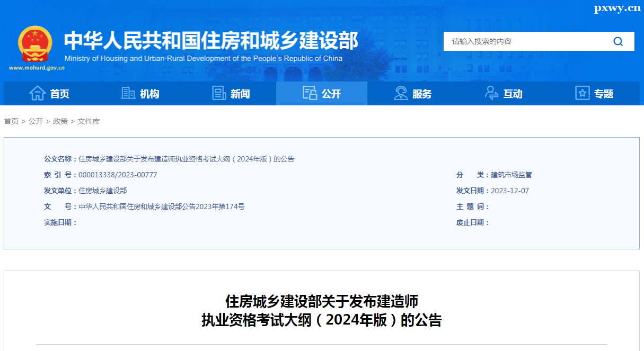
Task: Click 首页 in the breadcrumb trail
Action: point(11,121)
